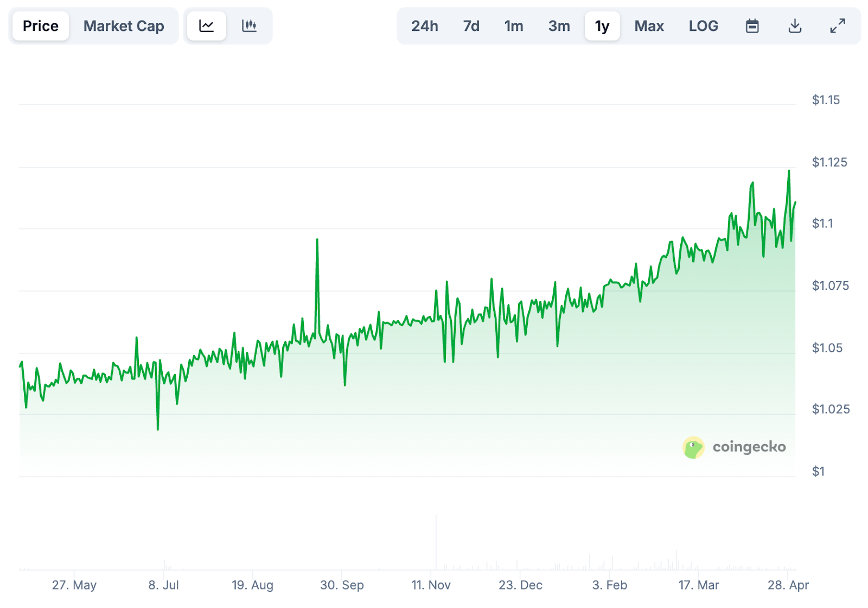Click the CoinGecko logo watermark
868x608 pixels.
pyautogui.click(x=734, y=447)
